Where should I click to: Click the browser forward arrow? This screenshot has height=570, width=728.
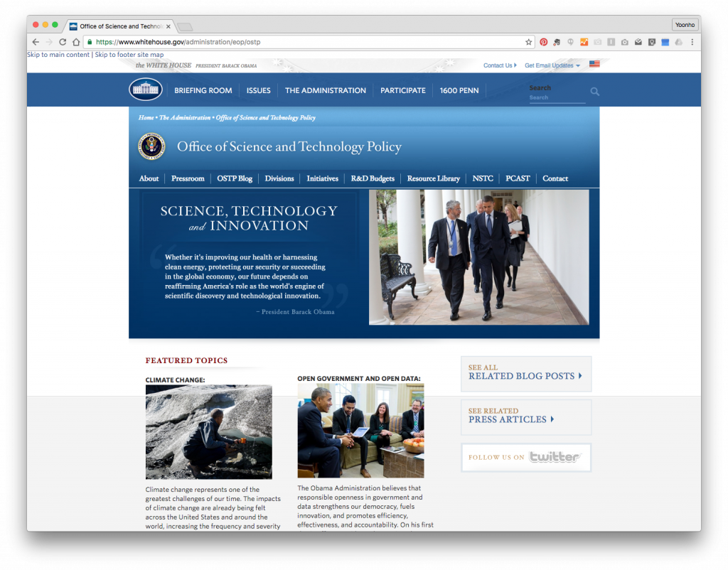[49, 42]
